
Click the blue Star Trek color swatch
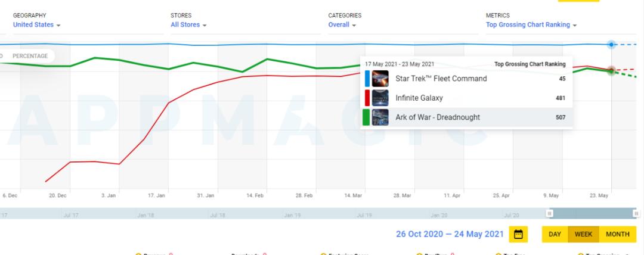click(x=367, y=79)
